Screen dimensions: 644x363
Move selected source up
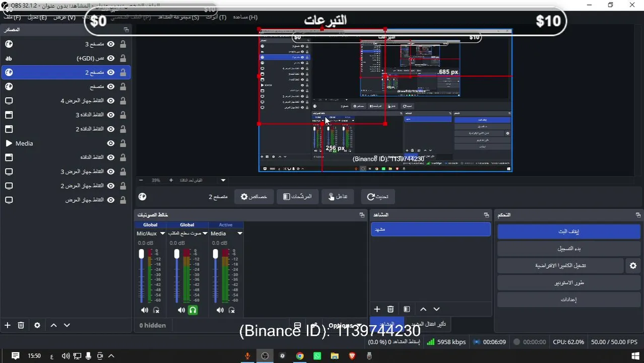tap(53, 325)
